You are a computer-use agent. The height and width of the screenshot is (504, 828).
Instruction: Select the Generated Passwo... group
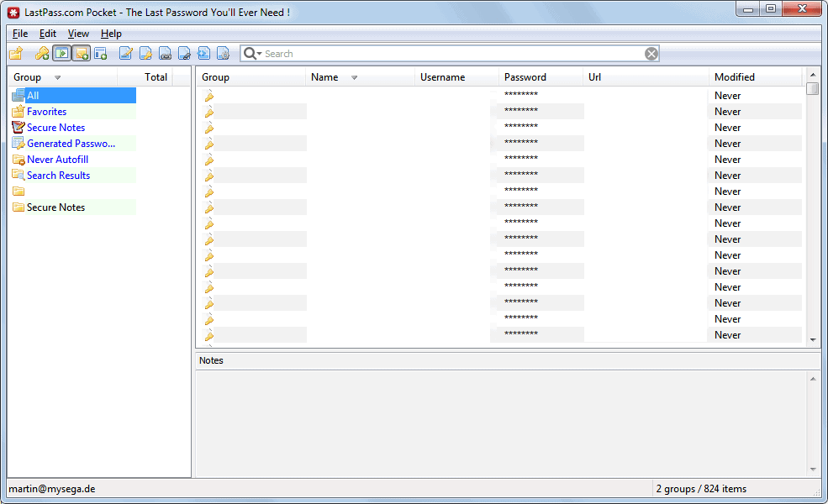(x=73, y=144)
